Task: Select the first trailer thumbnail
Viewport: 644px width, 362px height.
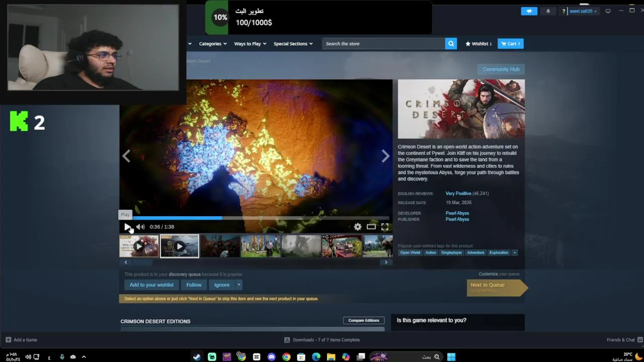Action: [139, 246]
